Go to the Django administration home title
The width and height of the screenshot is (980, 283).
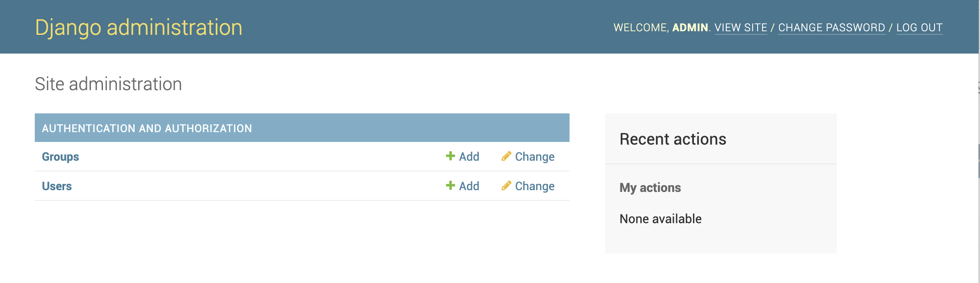coord(139,27)
